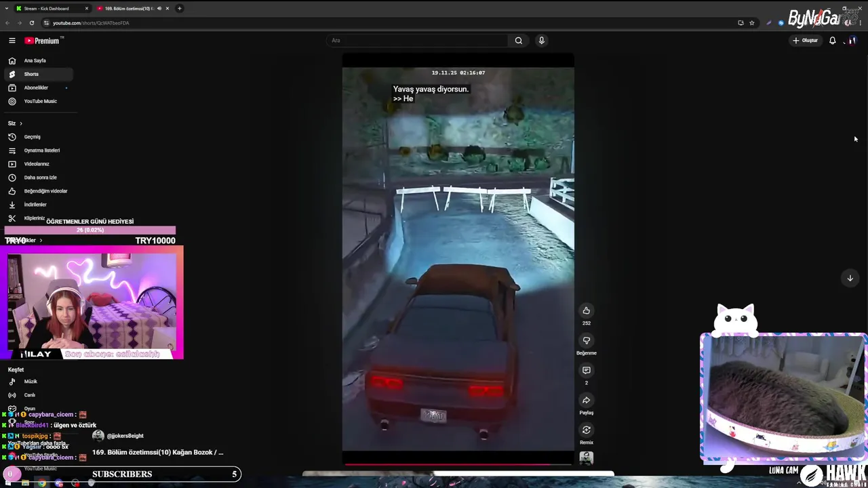Open File Explorer from the taskbar
868x488 pixels.
click(25, 483)
